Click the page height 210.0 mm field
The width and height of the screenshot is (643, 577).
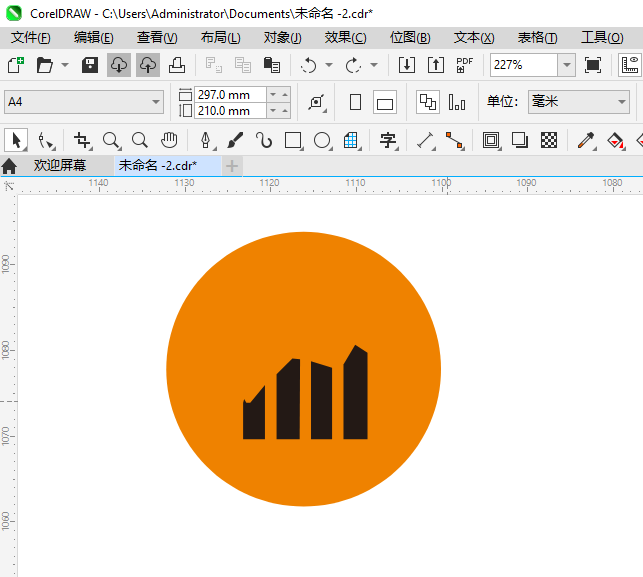230,111
